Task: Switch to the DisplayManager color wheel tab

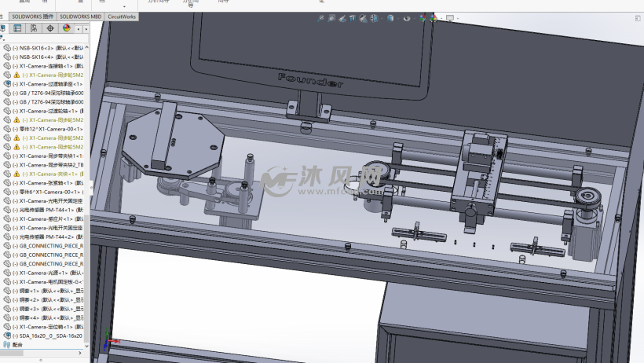Action: (67, 28)
